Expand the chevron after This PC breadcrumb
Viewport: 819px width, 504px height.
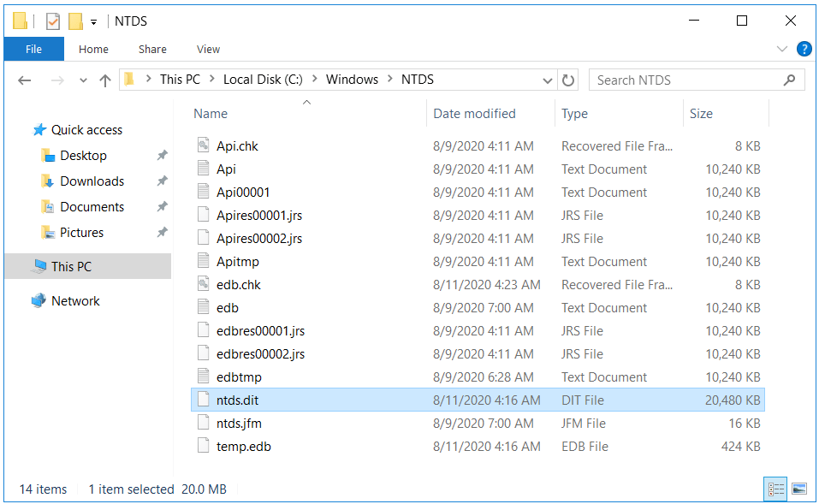(x=212, y=79)
